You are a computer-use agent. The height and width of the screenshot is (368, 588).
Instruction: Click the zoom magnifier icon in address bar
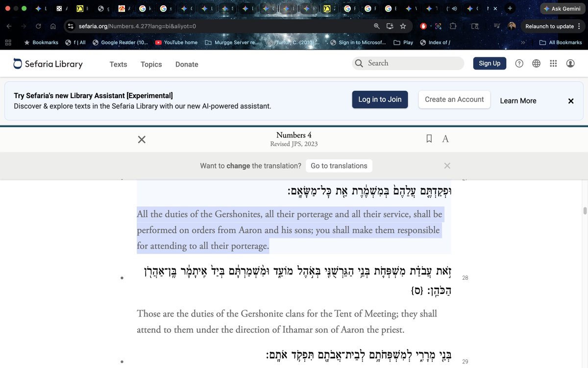[x=376, y=26]
